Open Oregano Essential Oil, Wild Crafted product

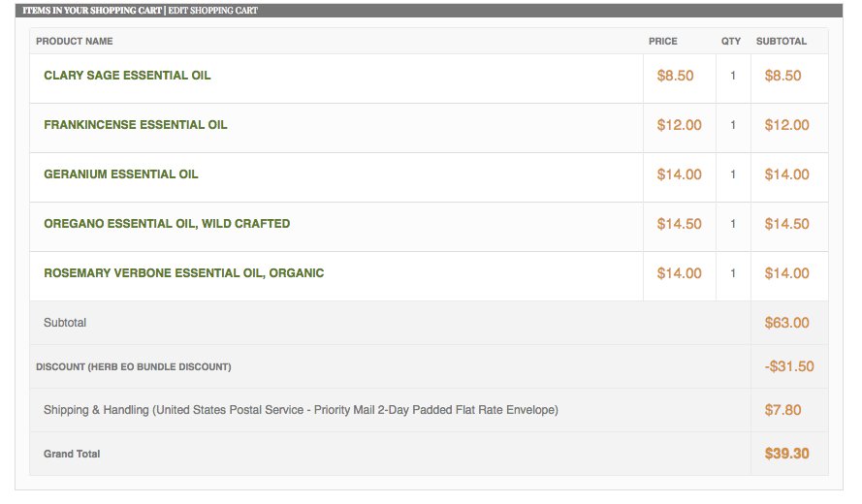click(x=167, y=224)
